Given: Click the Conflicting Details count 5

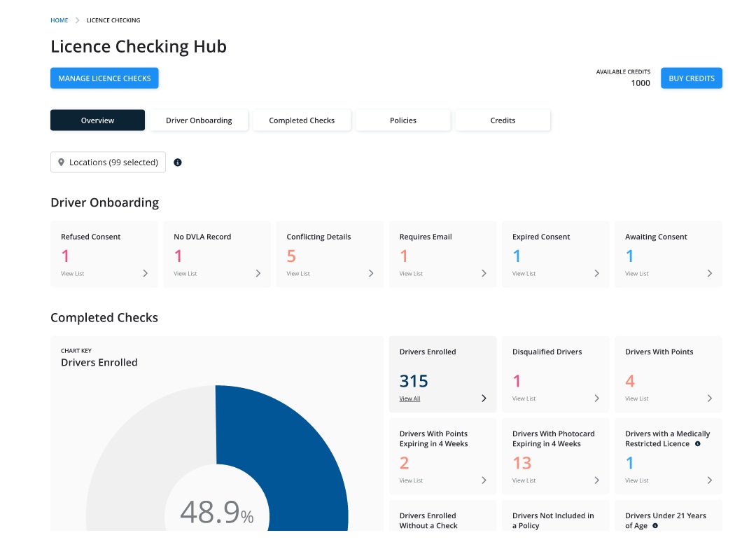Looking at the screenshot, I should pyautogui.click(x=291, y=256).
